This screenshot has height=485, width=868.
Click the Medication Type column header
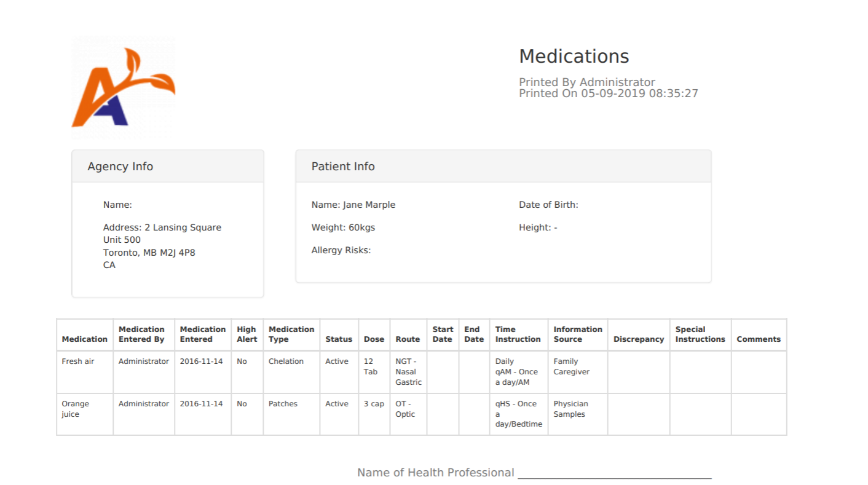pyautogui.click(x=291, y=334)
